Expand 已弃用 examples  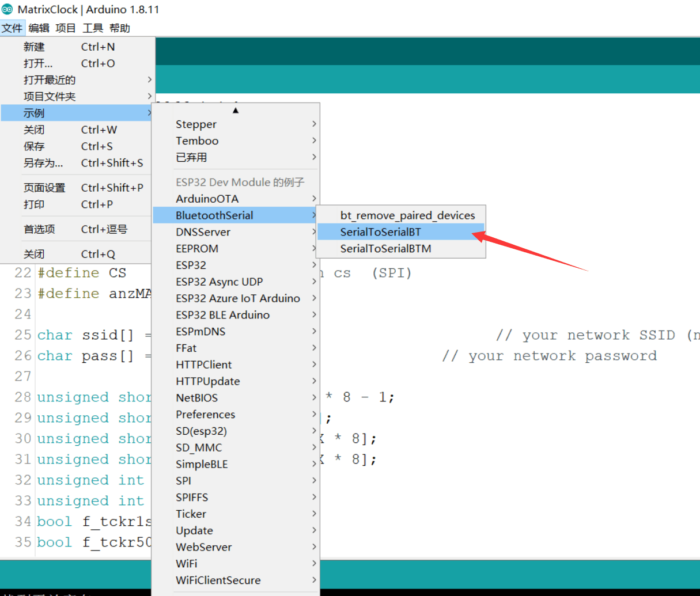[x=236, y=157]
